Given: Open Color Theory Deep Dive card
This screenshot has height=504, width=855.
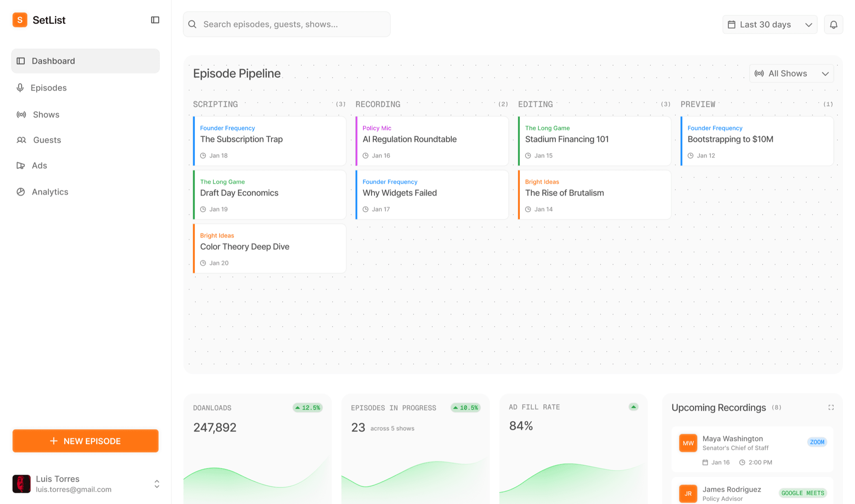Looking at the screenshot, I should tap(269, 249).
